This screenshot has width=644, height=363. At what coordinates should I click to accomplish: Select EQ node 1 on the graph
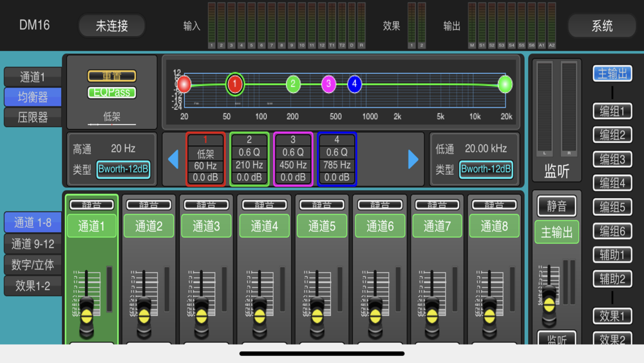tap(235, 84)
